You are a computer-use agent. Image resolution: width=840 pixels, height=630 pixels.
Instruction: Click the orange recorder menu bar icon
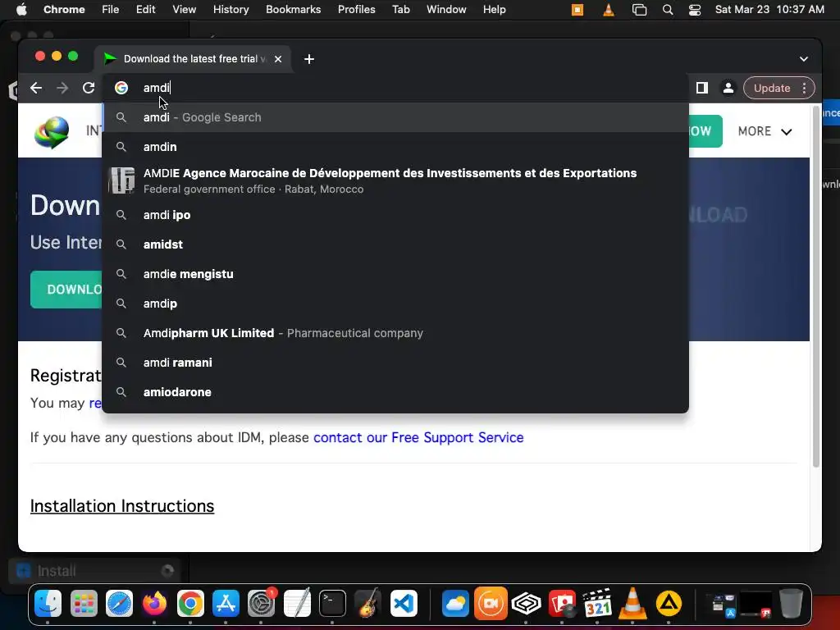pyautogui.click(x=577, y=10)
